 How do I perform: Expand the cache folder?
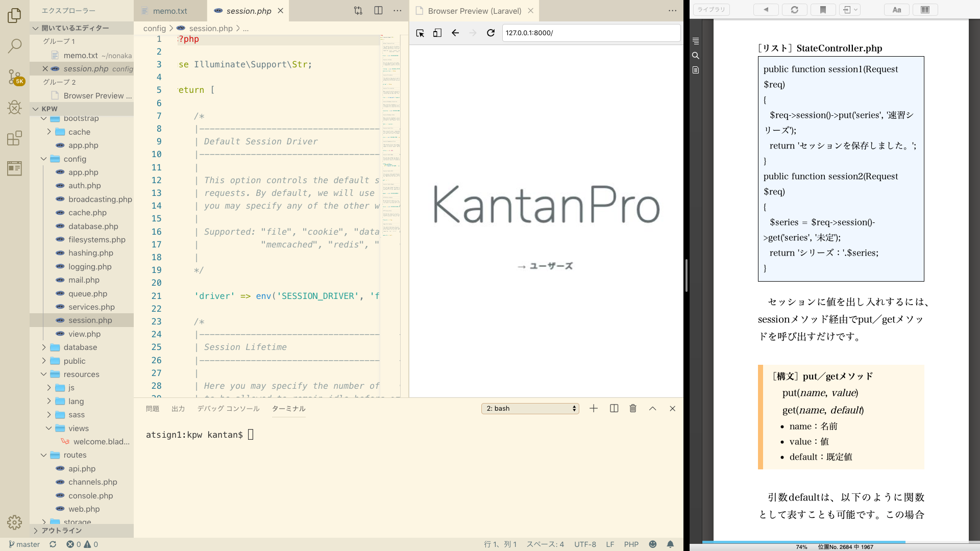pos(79,132)
